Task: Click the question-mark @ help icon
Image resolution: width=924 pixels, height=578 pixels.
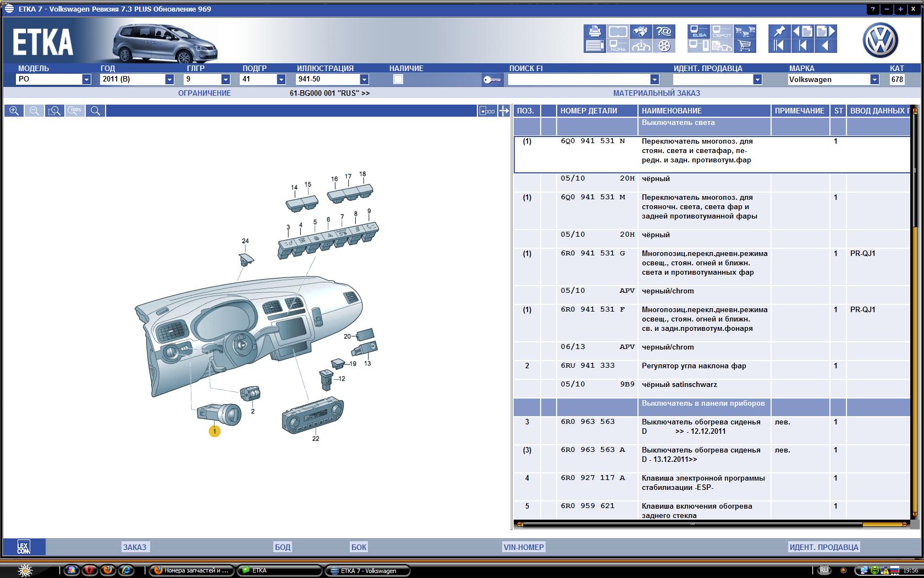Action: 664,31
